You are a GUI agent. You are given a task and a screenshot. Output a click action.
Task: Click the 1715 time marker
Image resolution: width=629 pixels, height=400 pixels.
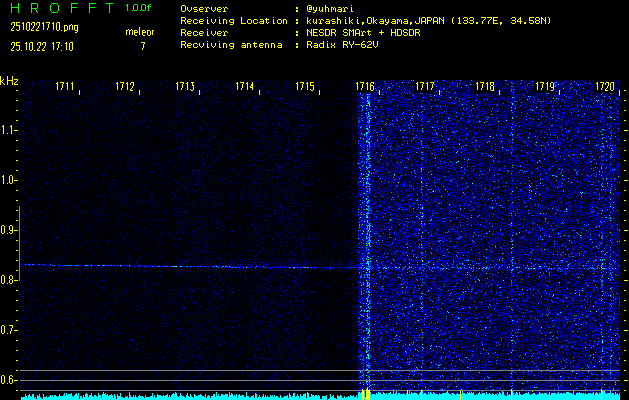pos(305,86)
